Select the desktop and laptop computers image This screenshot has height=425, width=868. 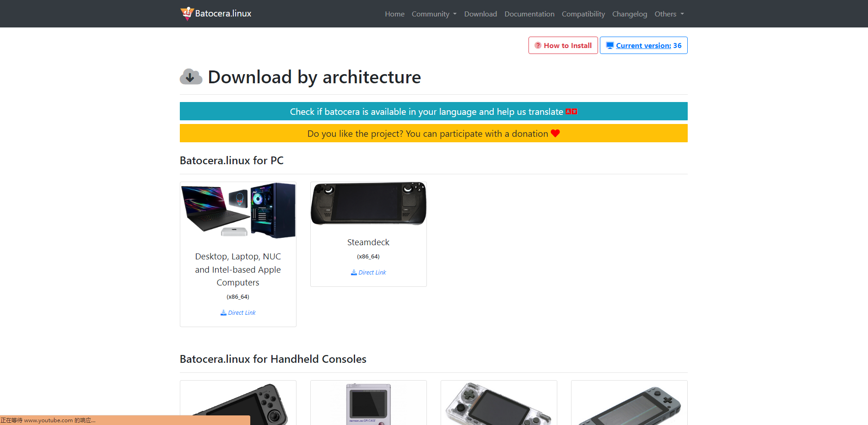238,210
